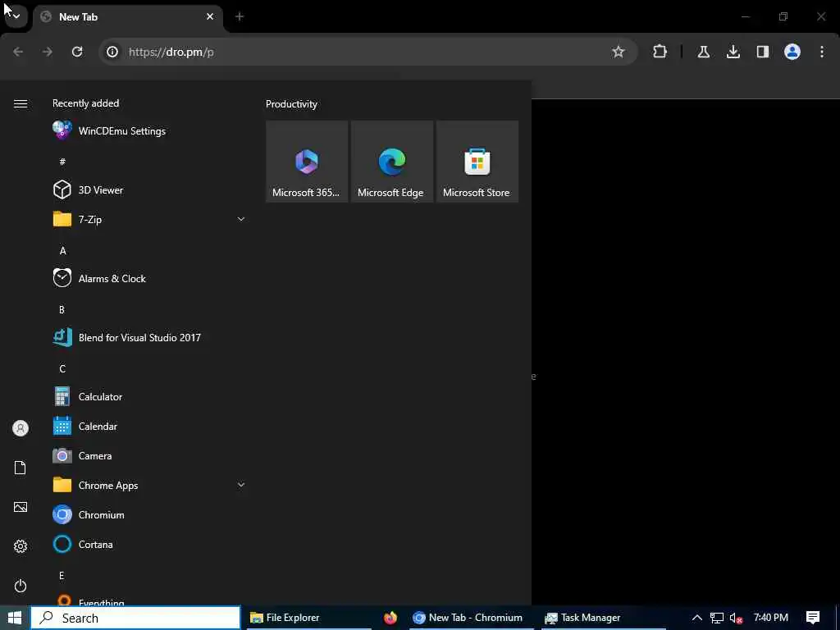Screen dimensions: 840x630
Task: Open the browser profile avatar
Action: click(x=792, y=52)
